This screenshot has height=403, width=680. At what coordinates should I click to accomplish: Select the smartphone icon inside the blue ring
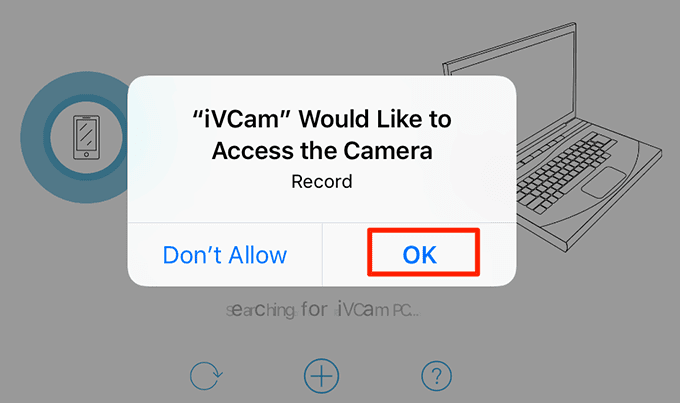(x=86, y=137)
